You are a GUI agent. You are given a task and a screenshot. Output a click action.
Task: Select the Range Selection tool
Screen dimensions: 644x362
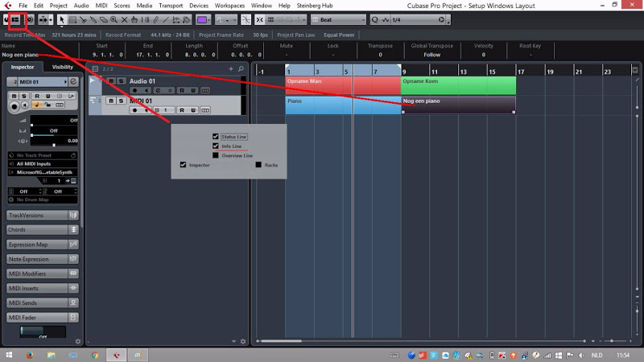click(x=72, y=19)
